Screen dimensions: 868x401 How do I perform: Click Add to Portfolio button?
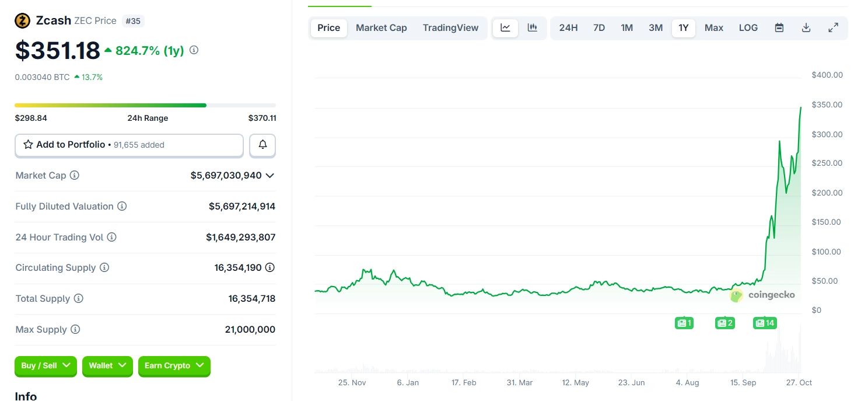[x=129, y=145]
